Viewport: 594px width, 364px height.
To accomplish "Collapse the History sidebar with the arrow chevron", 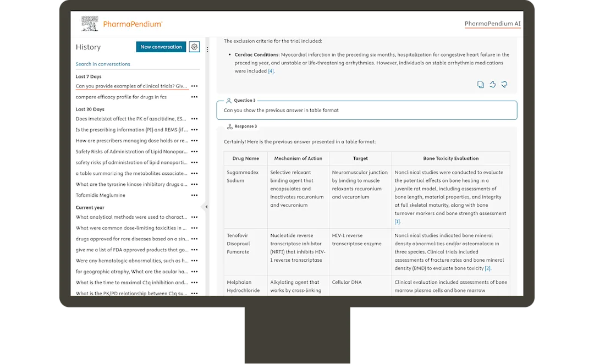I will click(x=206, y=207).
